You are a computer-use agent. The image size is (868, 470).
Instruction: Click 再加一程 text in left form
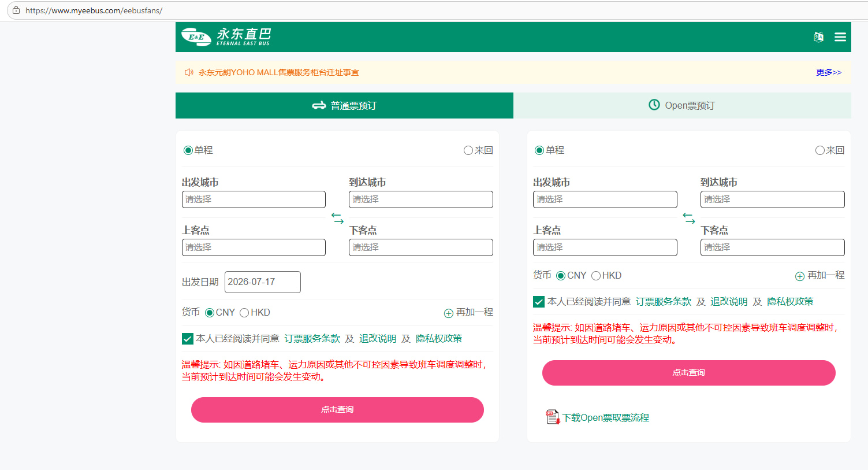pyautogui.click(x=475, y=312)
